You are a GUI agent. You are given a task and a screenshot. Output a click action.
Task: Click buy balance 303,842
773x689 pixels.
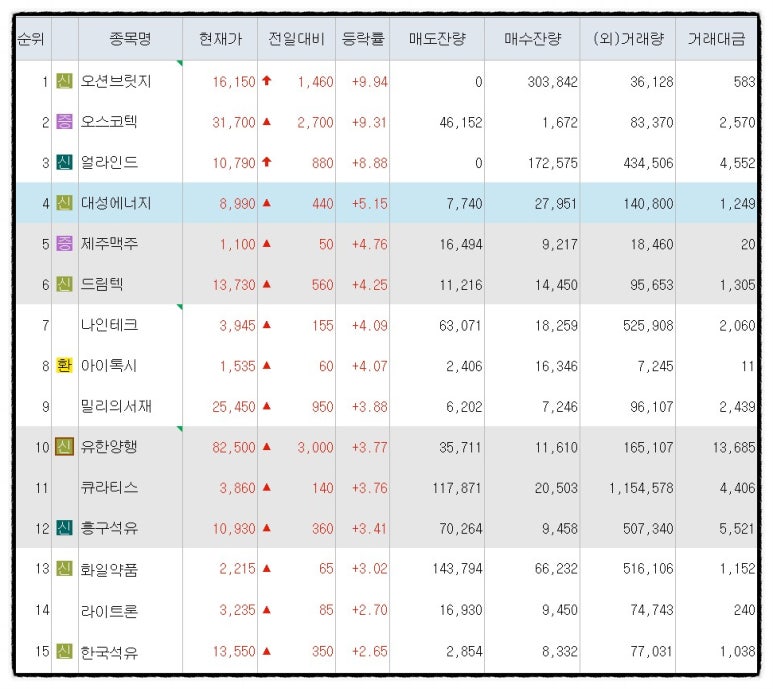coord(552,82)
